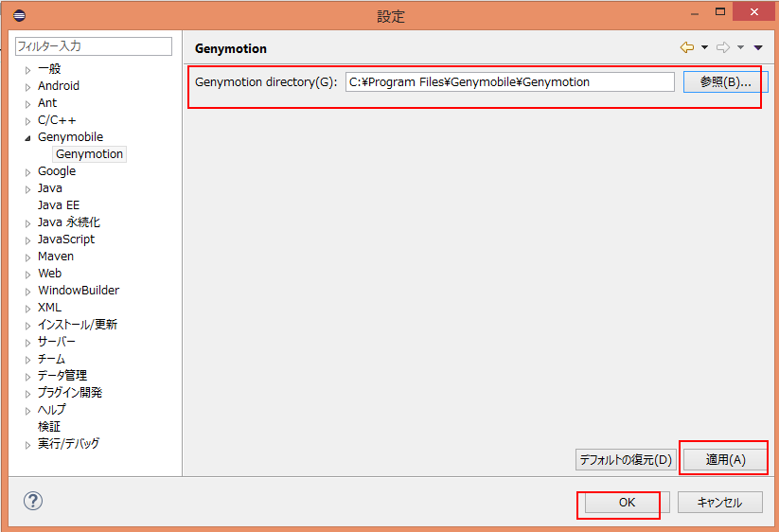Open the Maven preferences entry
Viewport: 779px width, 532px height.
(55, 257)
